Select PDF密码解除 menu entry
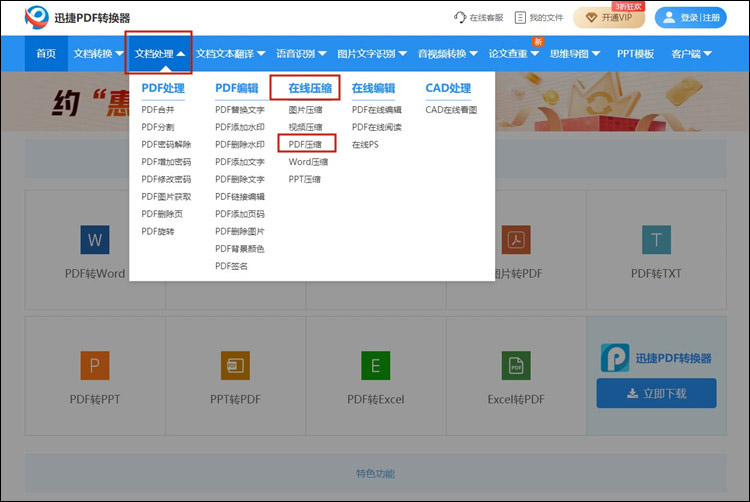 (x=166, y=144)
